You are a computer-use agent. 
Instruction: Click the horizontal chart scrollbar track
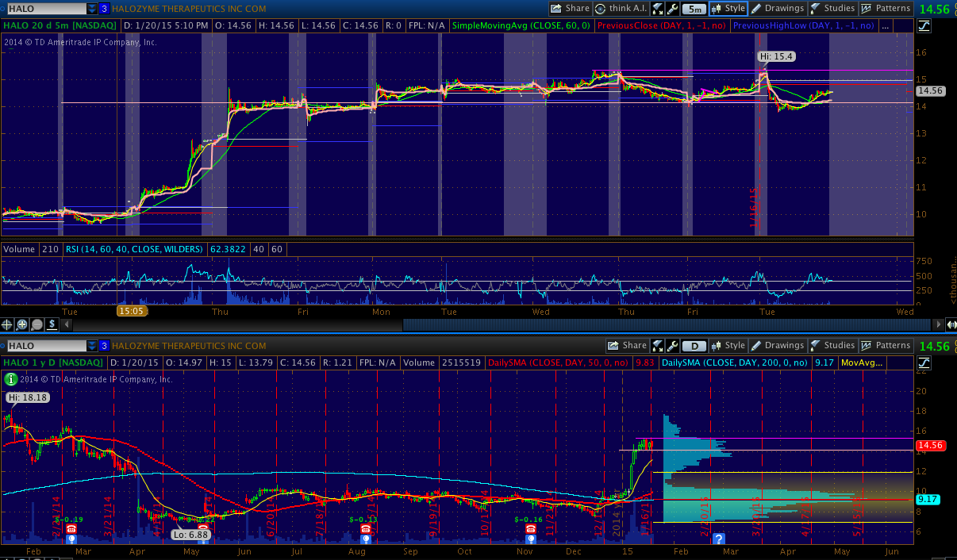click(x=667, y=324)
